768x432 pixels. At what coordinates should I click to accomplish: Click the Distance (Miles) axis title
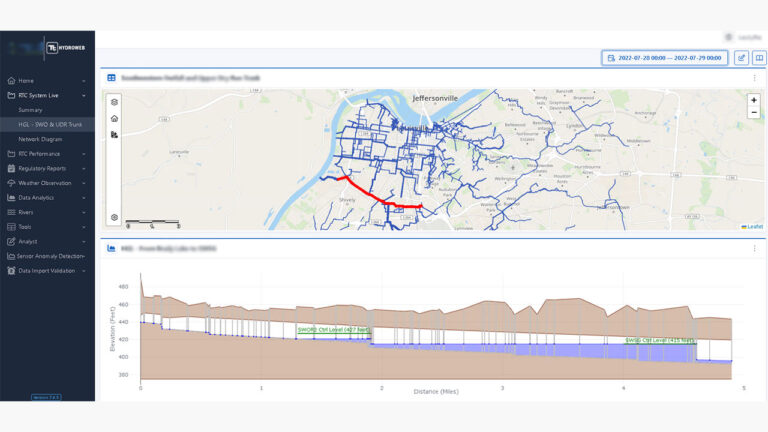[x=436, y=391]
